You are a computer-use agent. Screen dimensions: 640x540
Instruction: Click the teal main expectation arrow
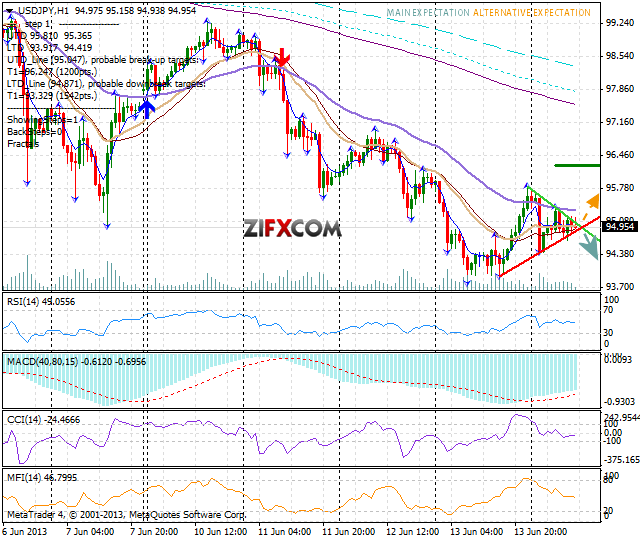(590, 247)
